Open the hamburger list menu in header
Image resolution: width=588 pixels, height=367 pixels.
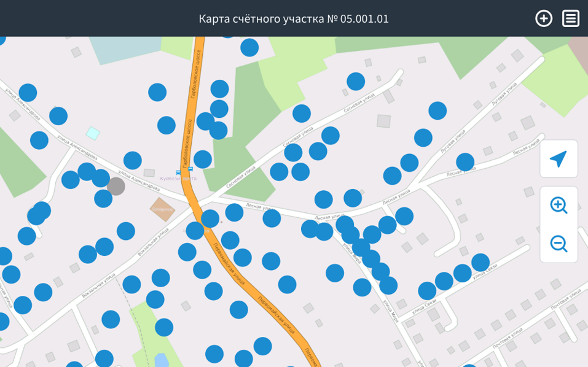pos(571,18)
